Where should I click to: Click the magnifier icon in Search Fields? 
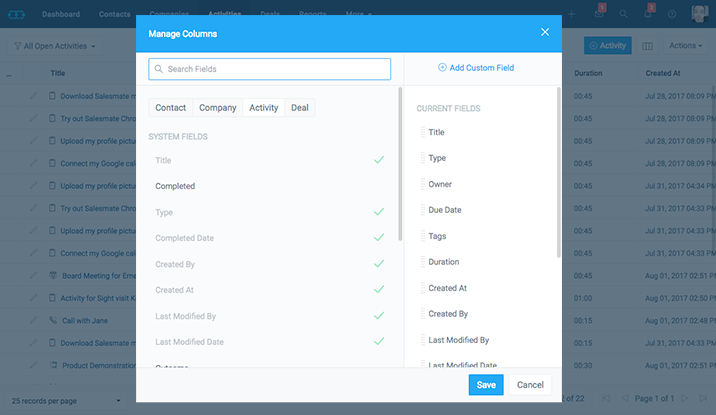coord(158,69)
